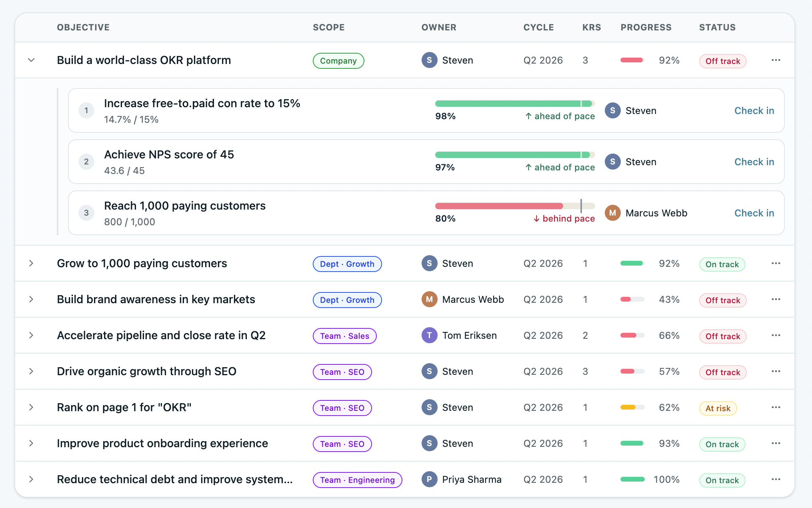Open the "Drive organic growth through SEO" objective title

pos(146,372)
